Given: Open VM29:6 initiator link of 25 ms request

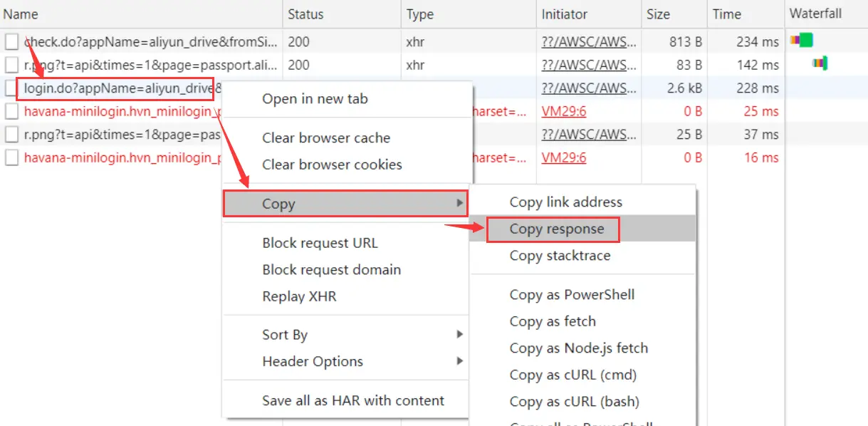Looking at the screenshot, I should (563, 111).
